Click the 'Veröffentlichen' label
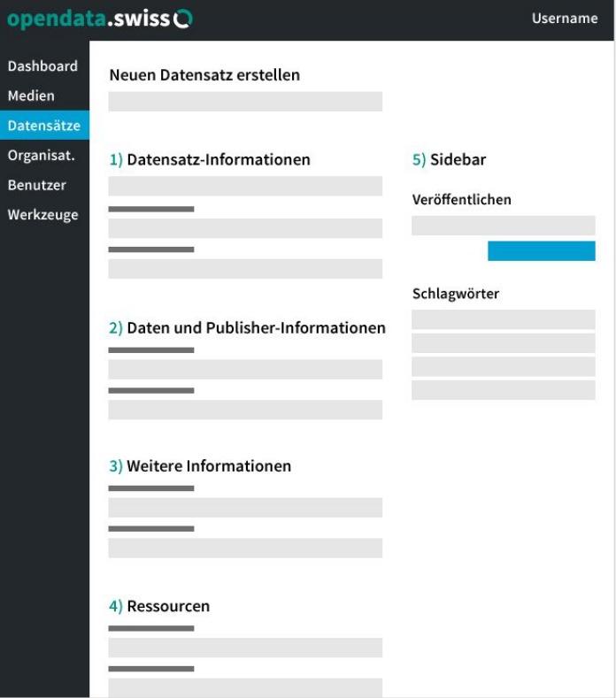The height and width of the screenshot is (698, 616). [461, 199]
